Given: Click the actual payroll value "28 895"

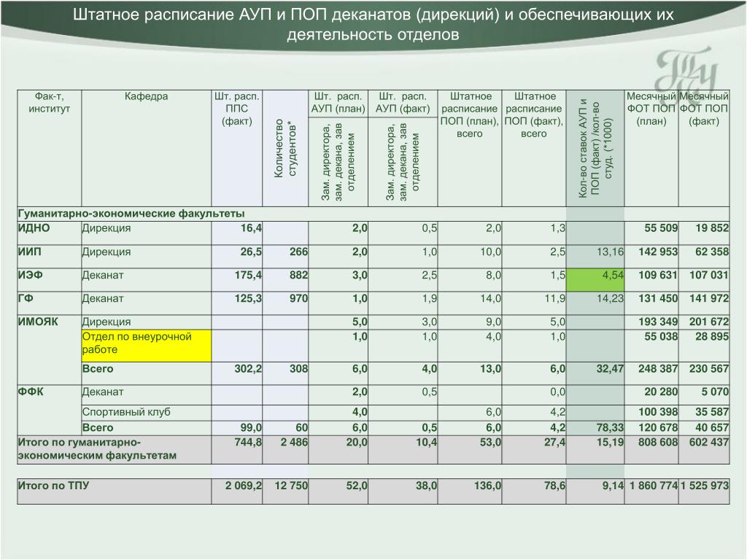Looking at the screenshot, I should pos(712,337).
